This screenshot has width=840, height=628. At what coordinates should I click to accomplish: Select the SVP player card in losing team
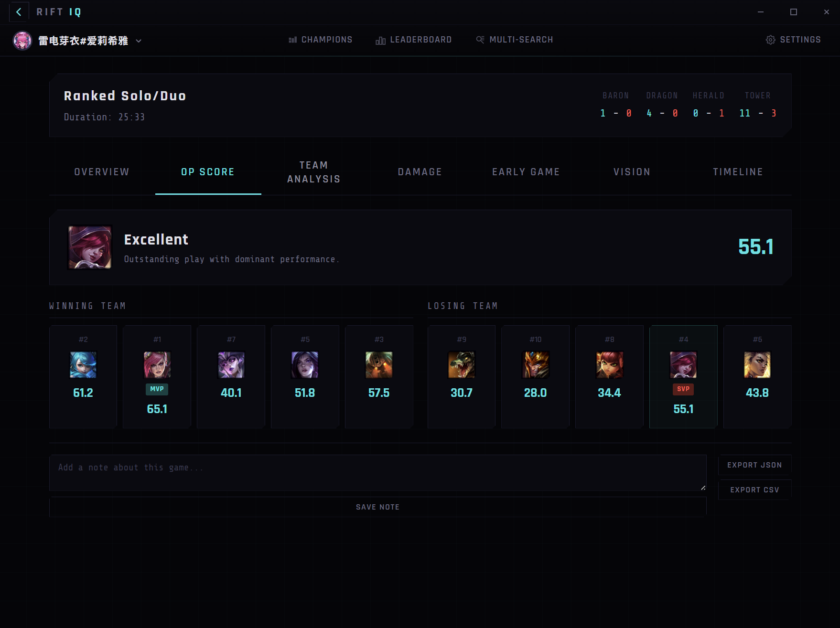tap(683, 376)
